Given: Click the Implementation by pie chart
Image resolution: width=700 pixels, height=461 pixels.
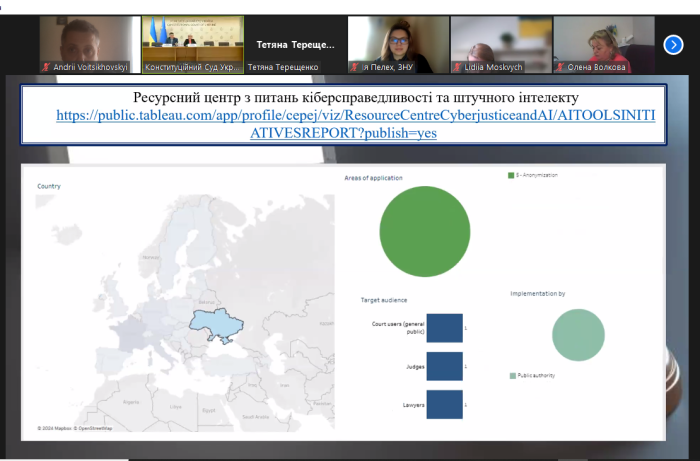Looking at the screenshot, I should [578, 335].
